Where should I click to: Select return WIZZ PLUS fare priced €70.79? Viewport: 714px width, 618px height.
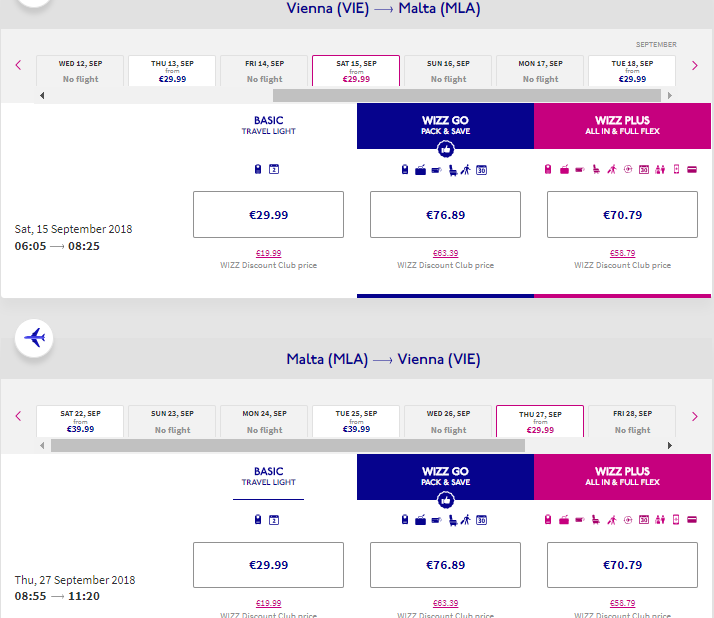pyautogui.click(x=622, y=565)
